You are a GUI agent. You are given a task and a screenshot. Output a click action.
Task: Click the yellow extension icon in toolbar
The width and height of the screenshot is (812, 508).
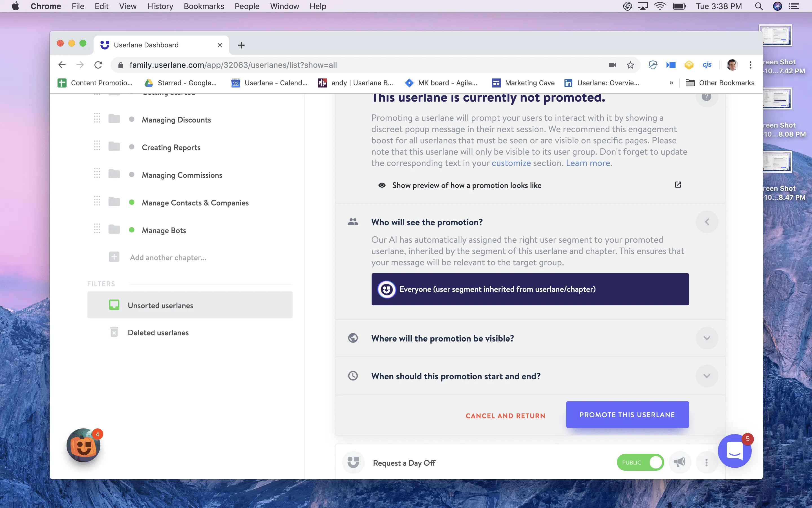coord(689,65)
